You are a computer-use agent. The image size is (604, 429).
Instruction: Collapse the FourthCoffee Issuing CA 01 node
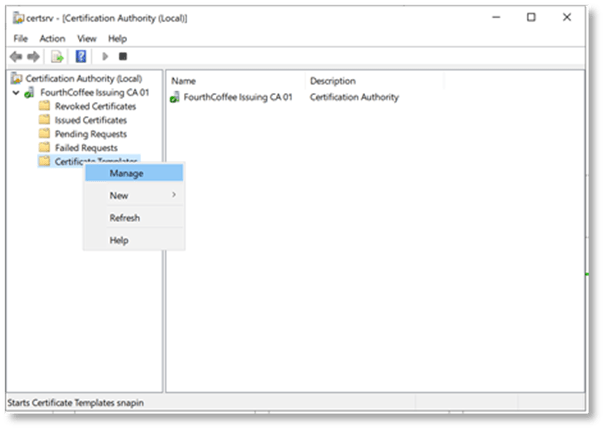coord(16,93)
